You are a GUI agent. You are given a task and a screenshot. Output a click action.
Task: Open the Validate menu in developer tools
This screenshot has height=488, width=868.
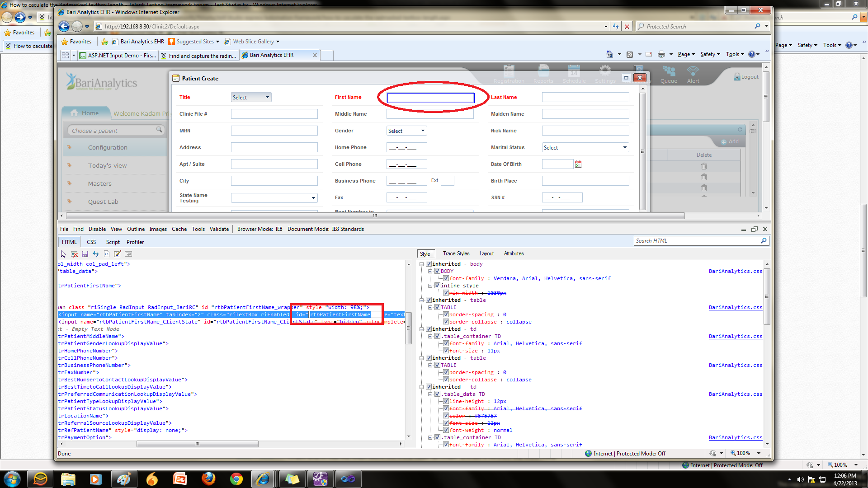pyautogui.click(x=219, y=229)
